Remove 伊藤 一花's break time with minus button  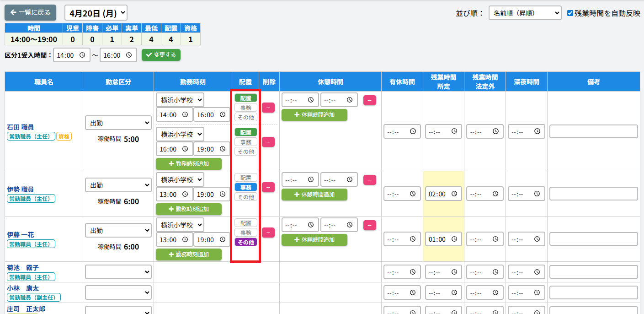pos(369,225)
